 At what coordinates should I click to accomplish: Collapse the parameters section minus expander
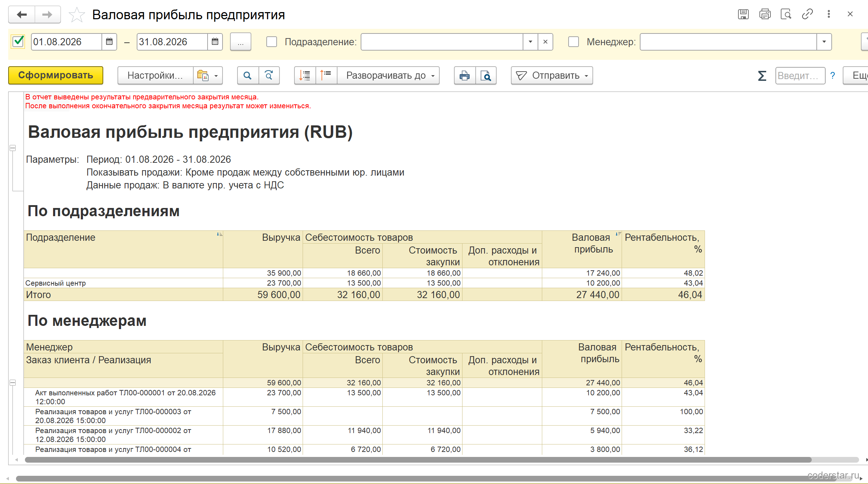pos(12,148)
